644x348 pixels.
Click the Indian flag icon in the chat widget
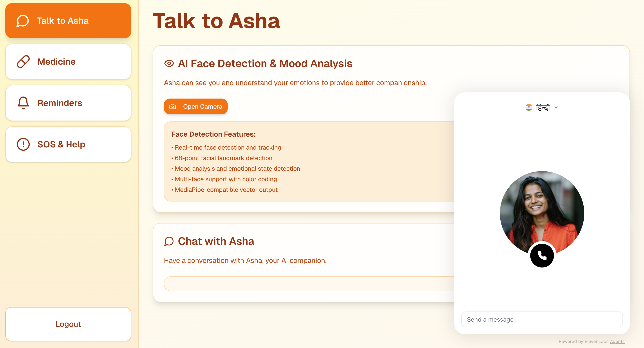[528, 107]
